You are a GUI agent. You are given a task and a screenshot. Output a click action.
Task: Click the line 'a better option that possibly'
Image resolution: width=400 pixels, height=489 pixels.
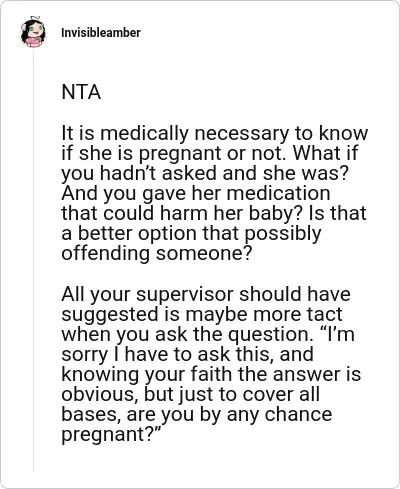tap(191, 233)
